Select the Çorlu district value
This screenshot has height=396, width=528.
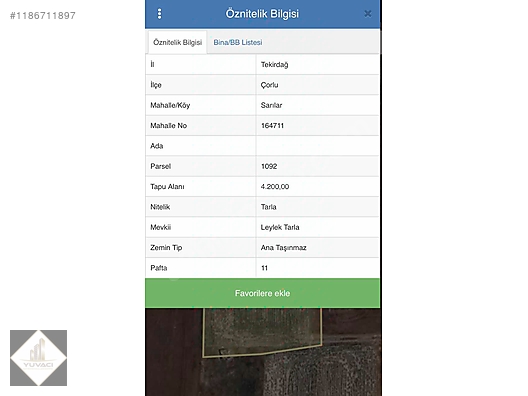(269, 85)
